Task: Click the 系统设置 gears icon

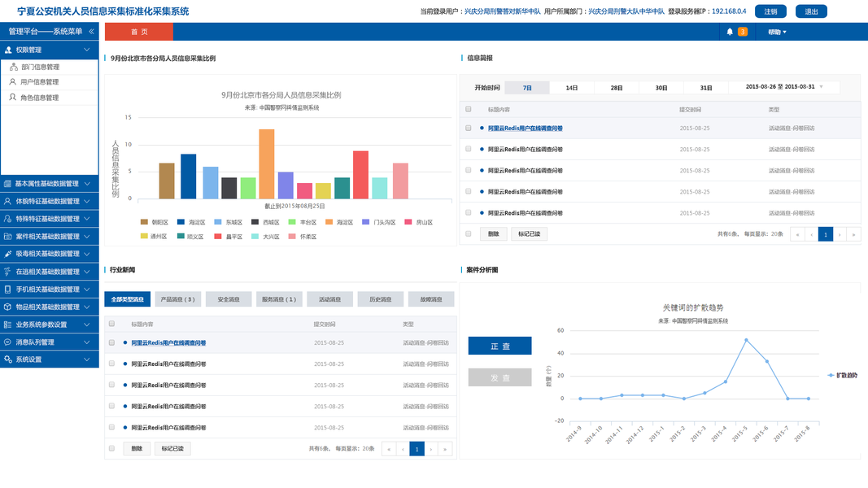Action: click(8, 359)
